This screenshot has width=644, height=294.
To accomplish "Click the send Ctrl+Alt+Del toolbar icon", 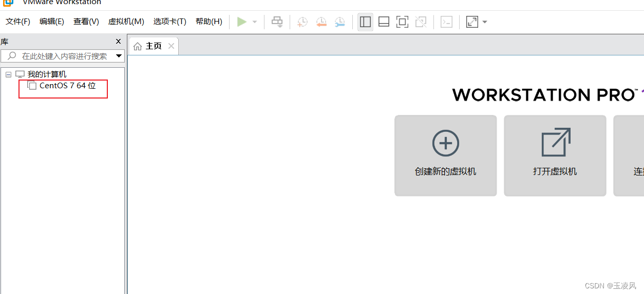I will pos(277,22).
